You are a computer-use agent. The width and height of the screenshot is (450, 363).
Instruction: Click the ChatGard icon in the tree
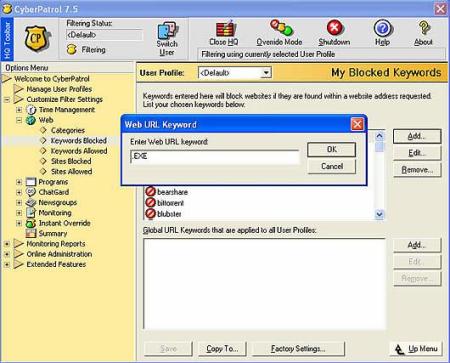point(31,192)
